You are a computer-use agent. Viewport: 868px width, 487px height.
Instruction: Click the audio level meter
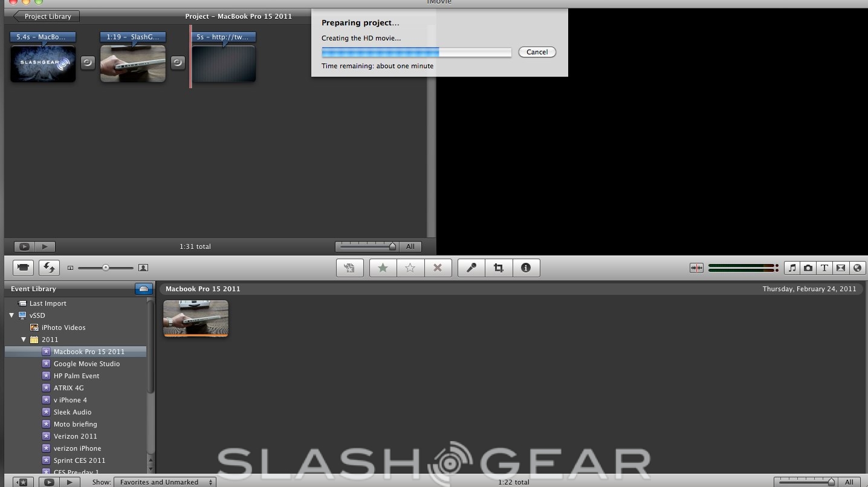coord(743,268)
